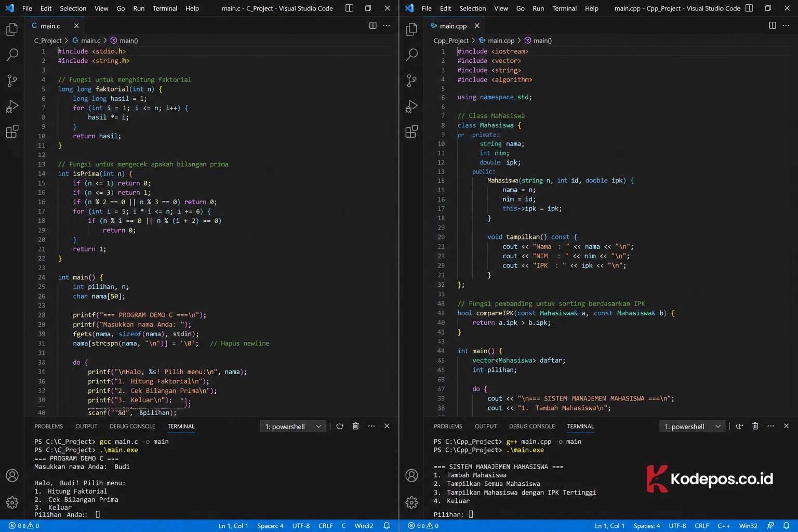Click the left terminal Pilihan Anda input cursor
Screen dimensions: 798x532
tap(98, 514)
